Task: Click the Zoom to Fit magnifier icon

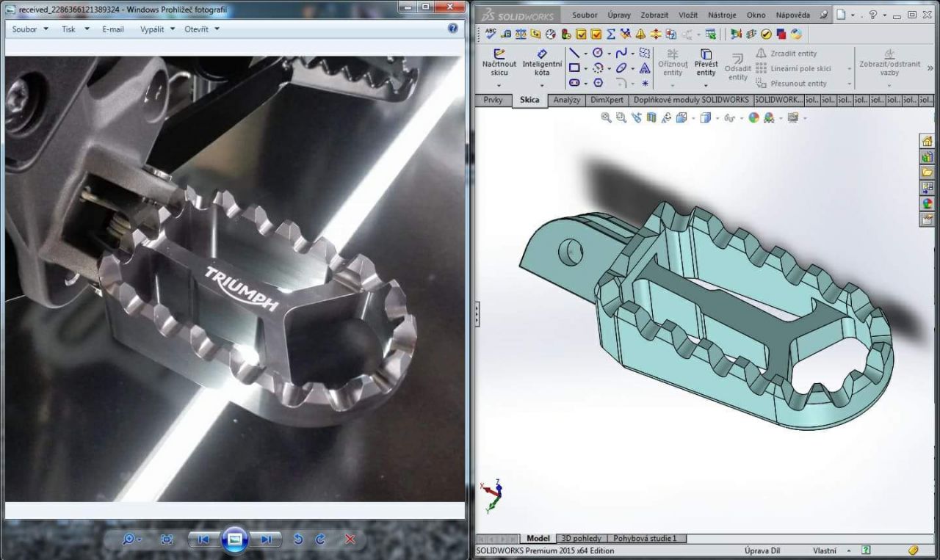Action: (606, 117)
